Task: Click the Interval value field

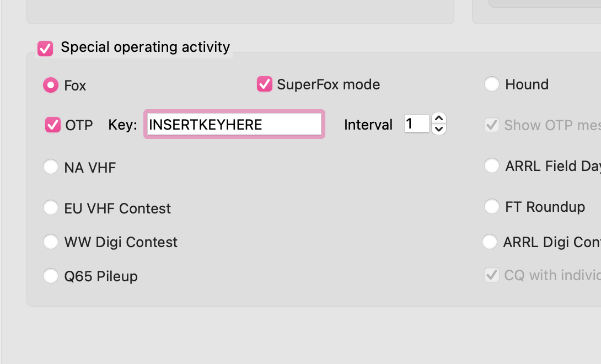Action: (417, 124)
